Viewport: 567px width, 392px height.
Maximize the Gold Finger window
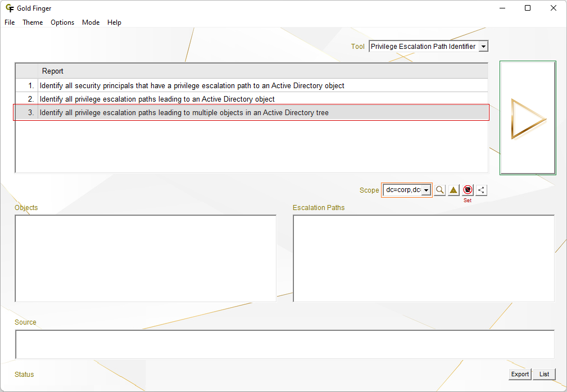(x=528, y=8)
